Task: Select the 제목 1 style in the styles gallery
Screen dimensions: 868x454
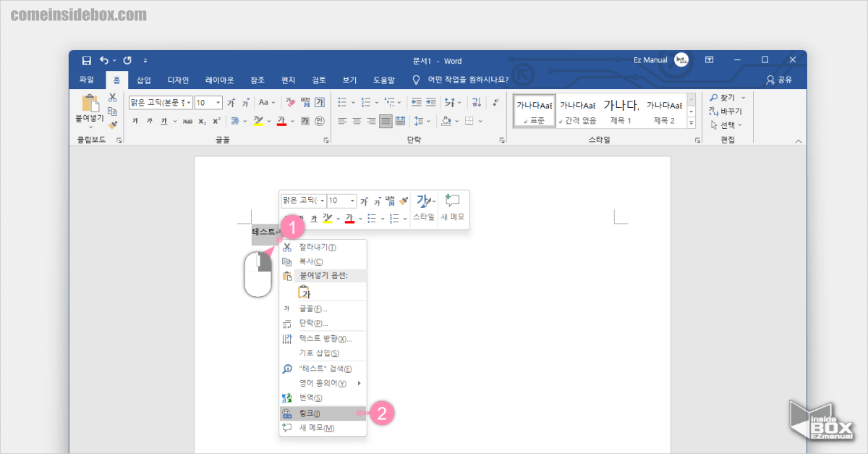Action: coord(624,109)
